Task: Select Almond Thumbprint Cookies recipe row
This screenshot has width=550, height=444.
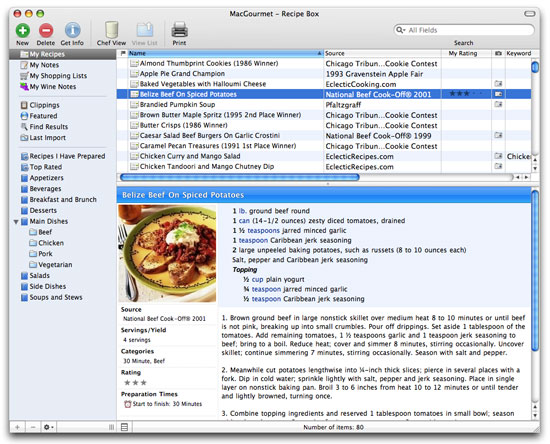Action: [324, 63]
